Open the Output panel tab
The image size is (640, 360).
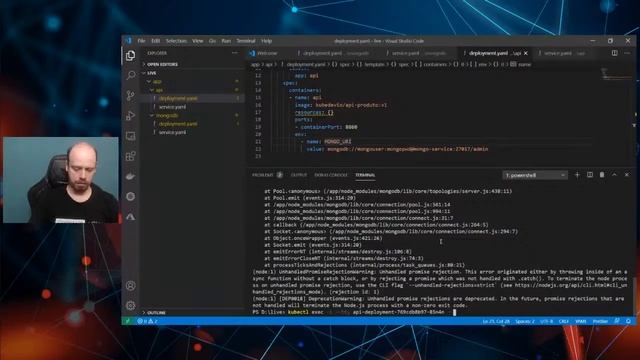tap(298, 175)
